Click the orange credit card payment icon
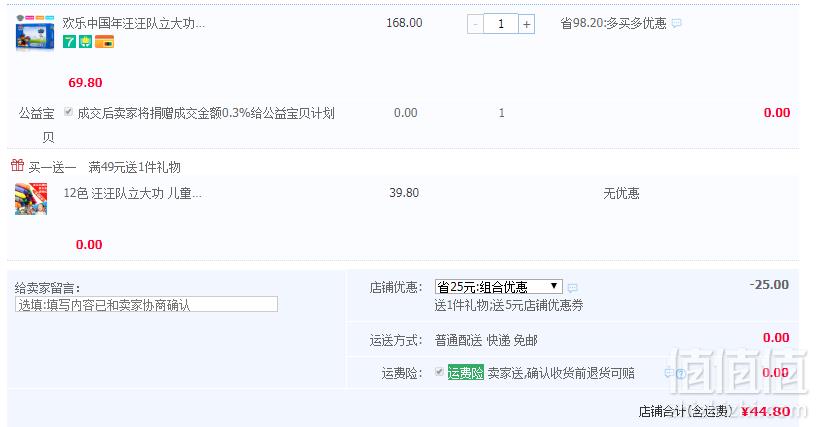This screenshot has width=817, height=427. (104, 42)
